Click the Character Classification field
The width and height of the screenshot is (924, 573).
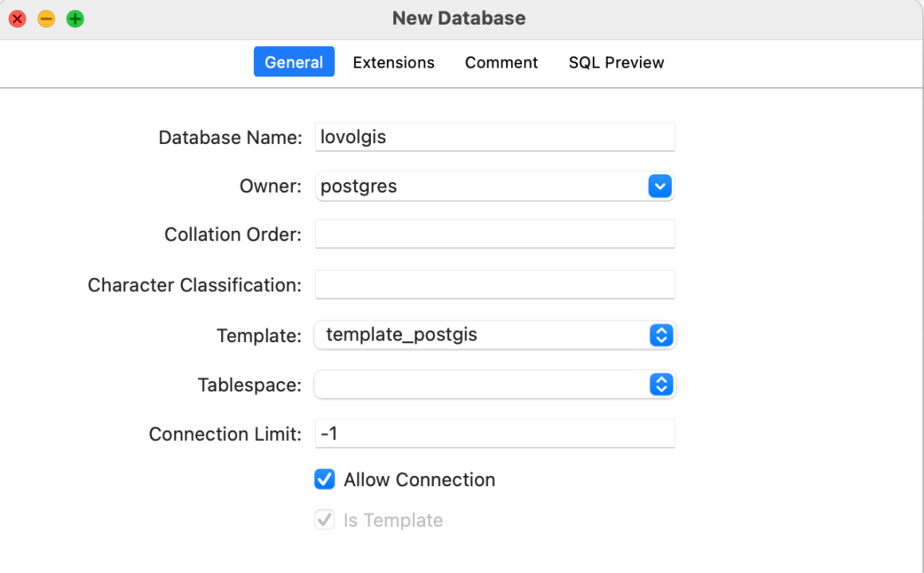(x=494, y=284)
